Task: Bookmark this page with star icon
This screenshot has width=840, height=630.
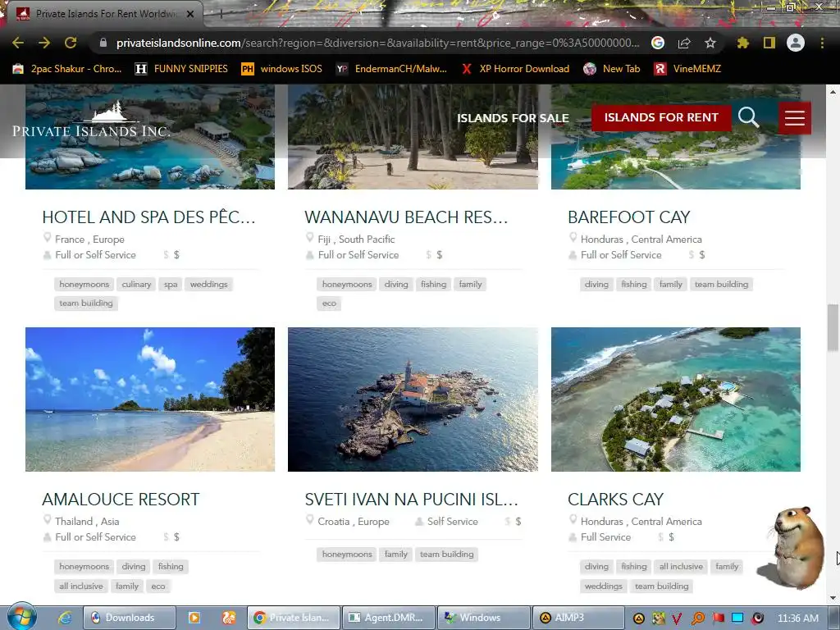Action: click(x=710, y=43)
